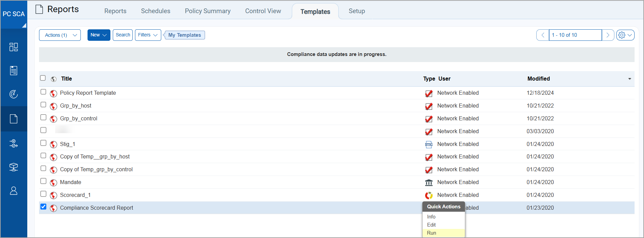Choose Run from Quick Actions
Screen dimensions: 644x238
coord(444,233)
